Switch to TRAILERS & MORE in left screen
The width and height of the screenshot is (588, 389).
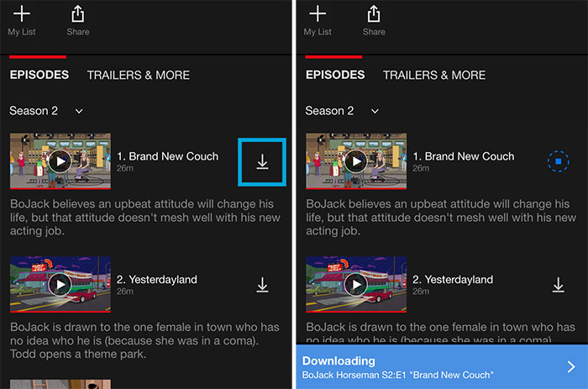click(139, 75)
